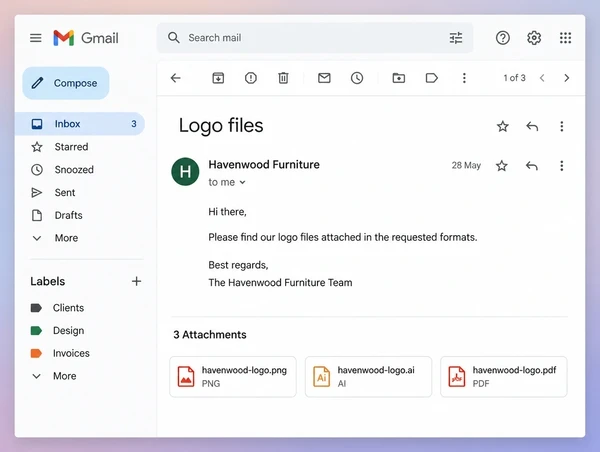Go to newer email chevron
Image resolution: width=600 pixels, height=452 pixels.
542,78
